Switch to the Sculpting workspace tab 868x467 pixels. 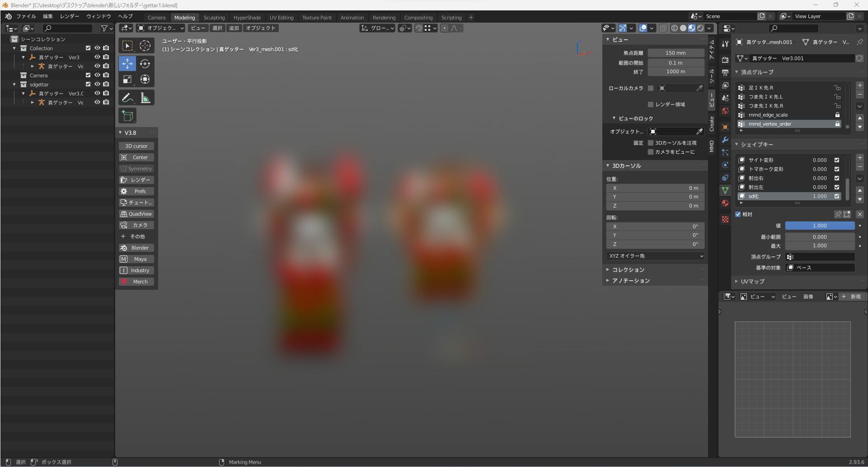[214, 18]
